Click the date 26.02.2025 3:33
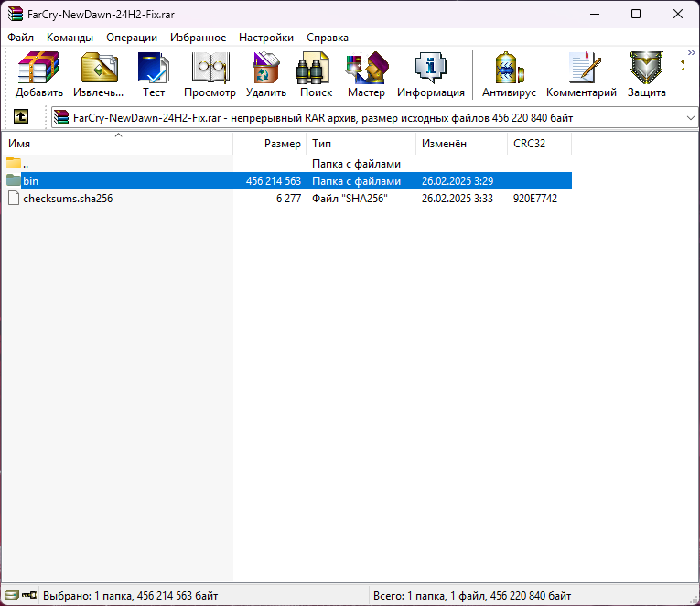 click(458, 199)
